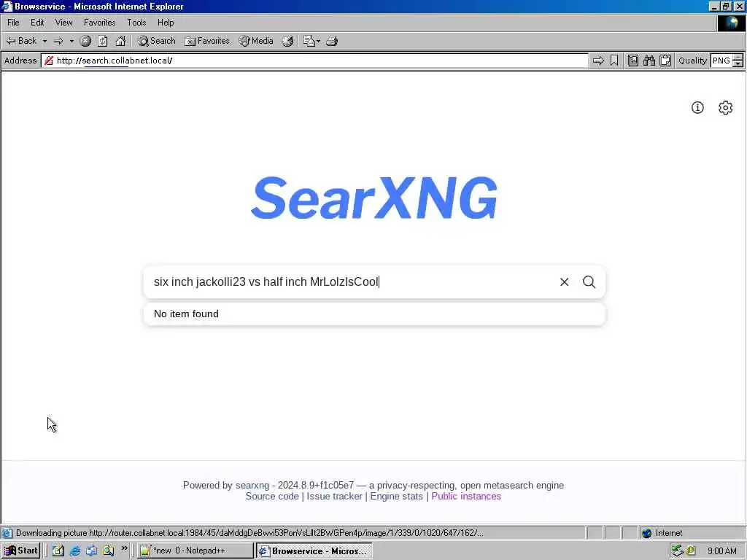Viewport: 747px width, 560px height.
Task: Open the History globe icon
Action: click(x=287, y=41)
